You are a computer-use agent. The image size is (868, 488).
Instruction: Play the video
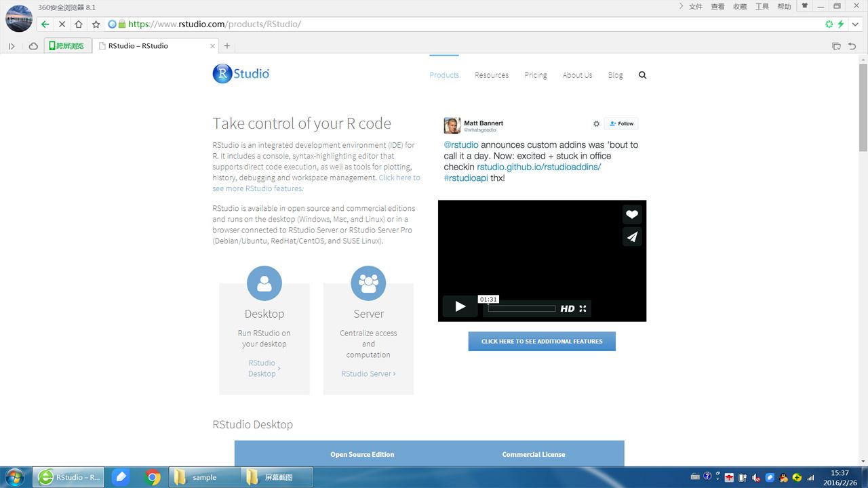[x=460, y=306]
